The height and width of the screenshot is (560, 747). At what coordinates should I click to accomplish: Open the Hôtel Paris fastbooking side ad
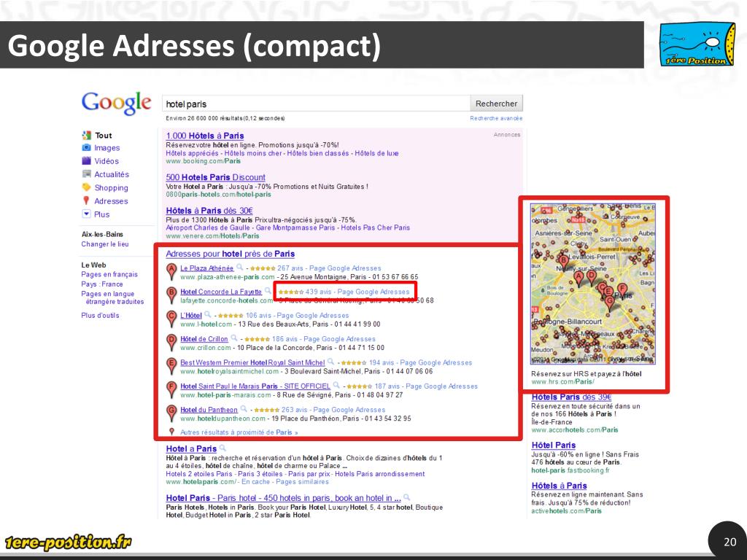click(554, 446)
